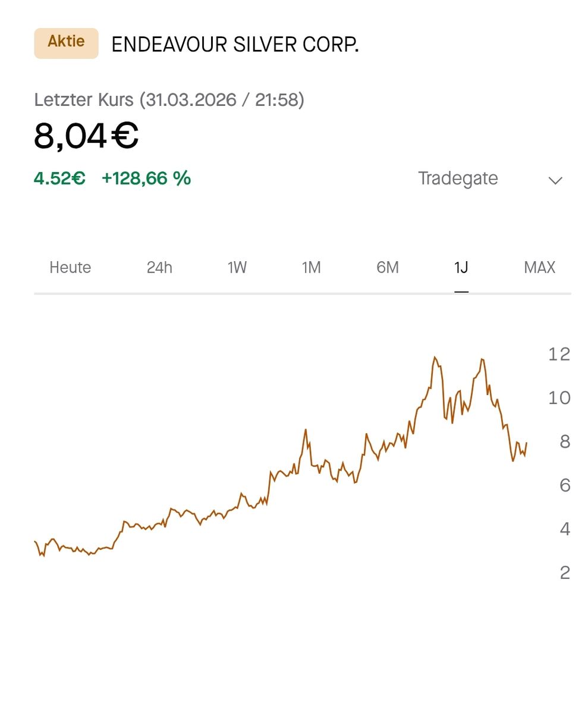Click the Aktie badge

pyautogui.click(x=66, y=43)
